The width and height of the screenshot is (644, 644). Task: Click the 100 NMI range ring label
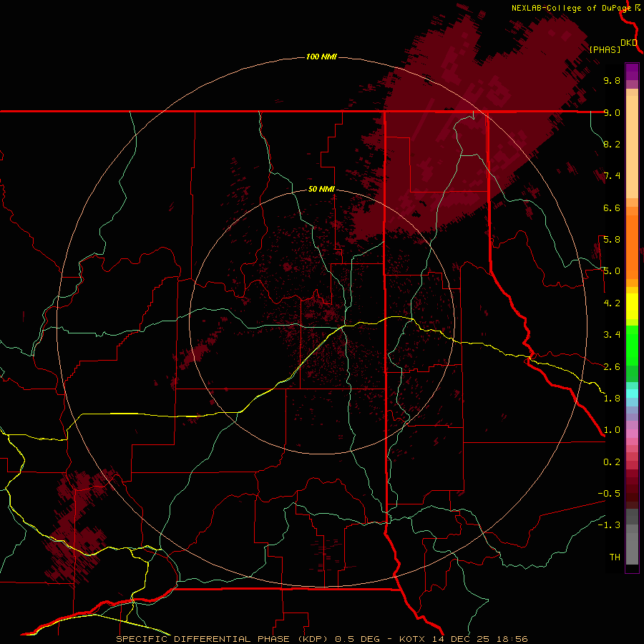coord(321,57)
